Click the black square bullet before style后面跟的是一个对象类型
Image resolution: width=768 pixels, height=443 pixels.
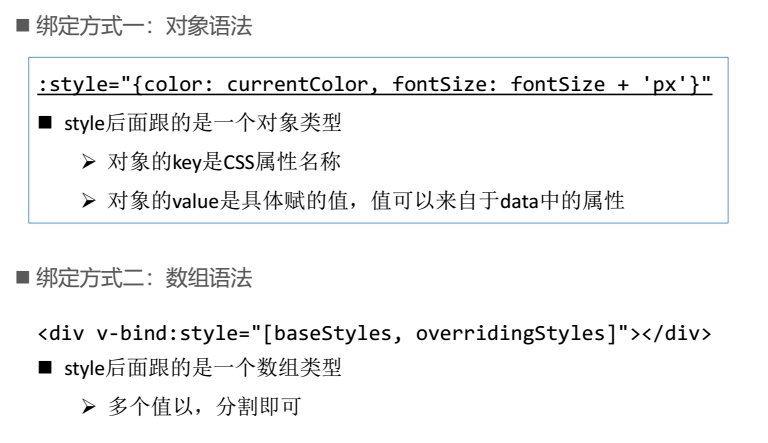click(45, 124)
